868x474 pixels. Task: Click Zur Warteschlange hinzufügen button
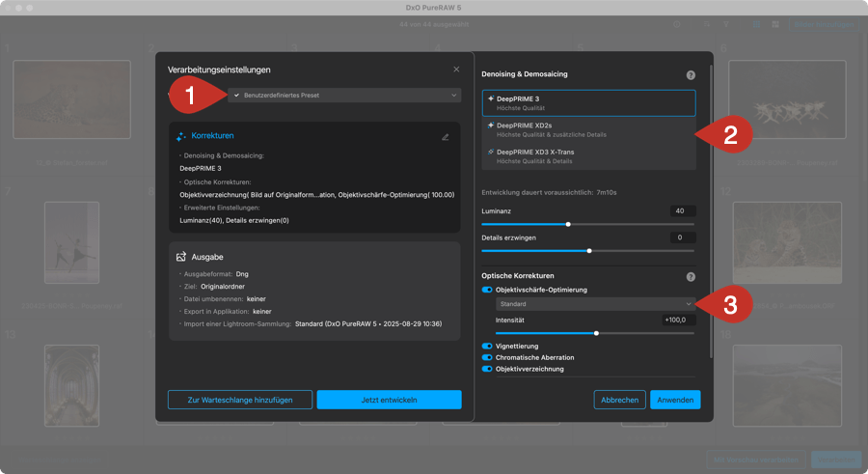point(240,400)
